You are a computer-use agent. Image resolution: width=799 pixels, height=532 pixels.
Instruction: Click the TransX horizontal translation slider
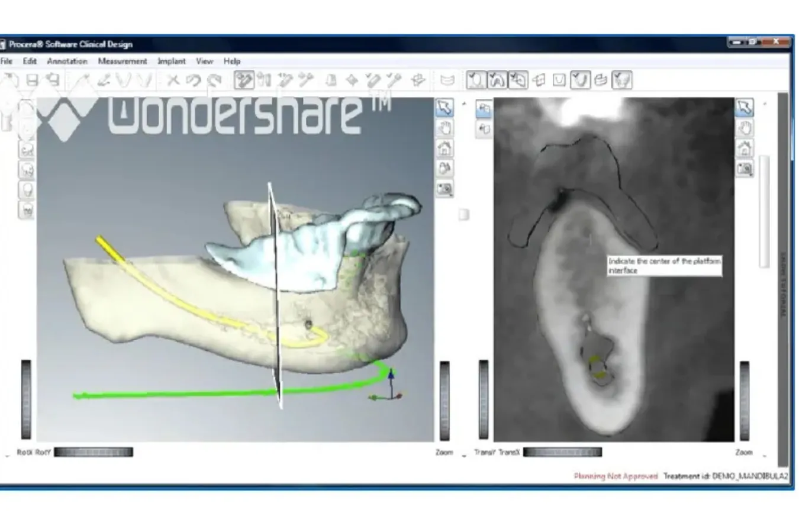[562, 452]
